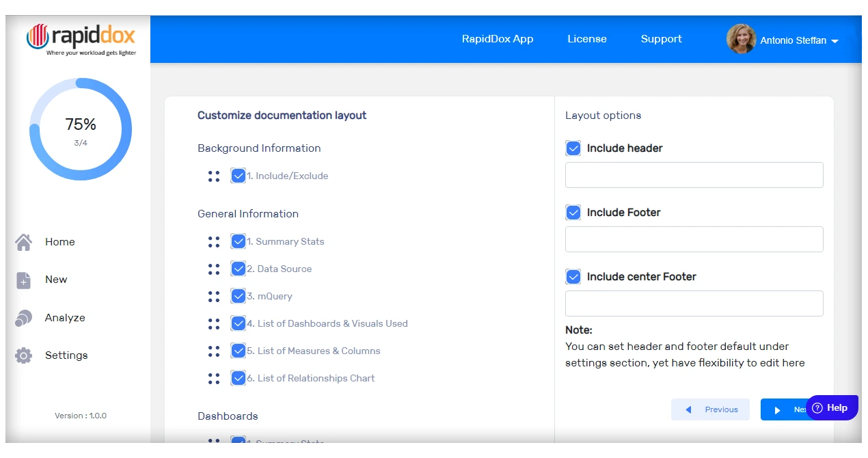Viewport: 868px width, 458px height.
Task: Go to Home in the sidebar
Action: pyautogui.click(x=60, y=242)
